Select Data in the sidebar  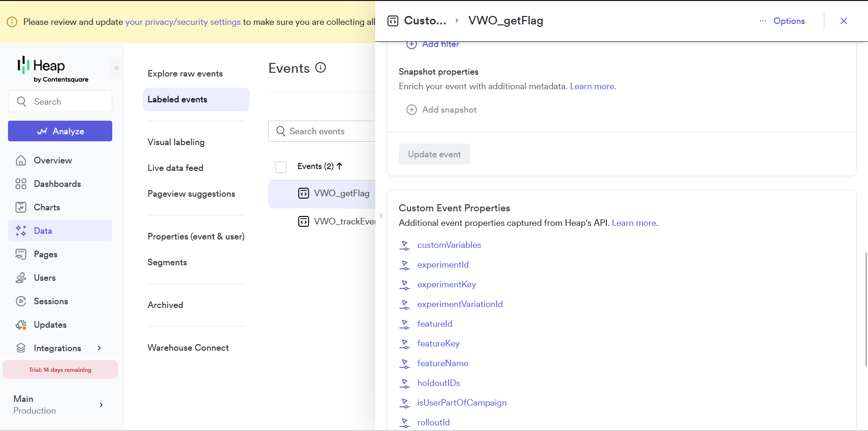(60, 231)
